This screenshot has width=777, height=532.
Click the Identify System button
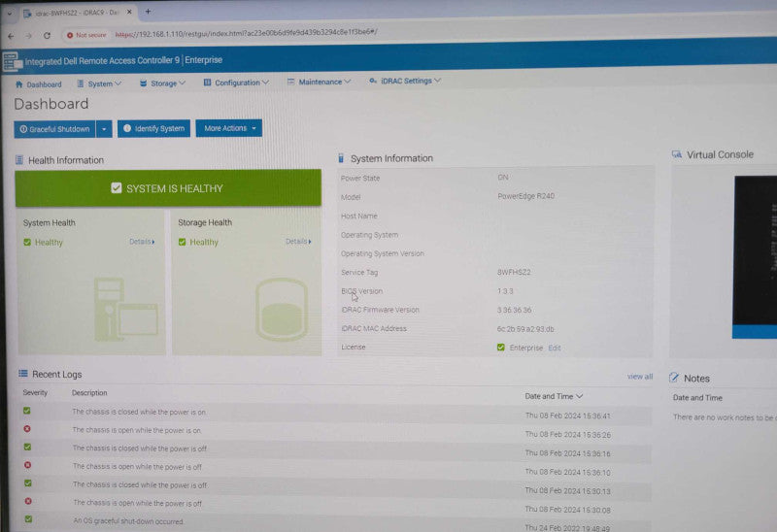pos(153,128)
